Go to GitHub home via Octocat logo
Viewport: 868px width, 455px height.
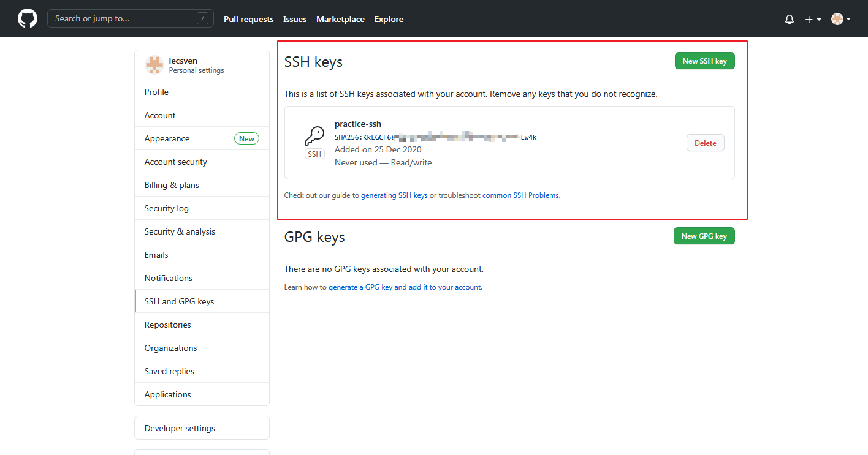click(x=28, y=19)
